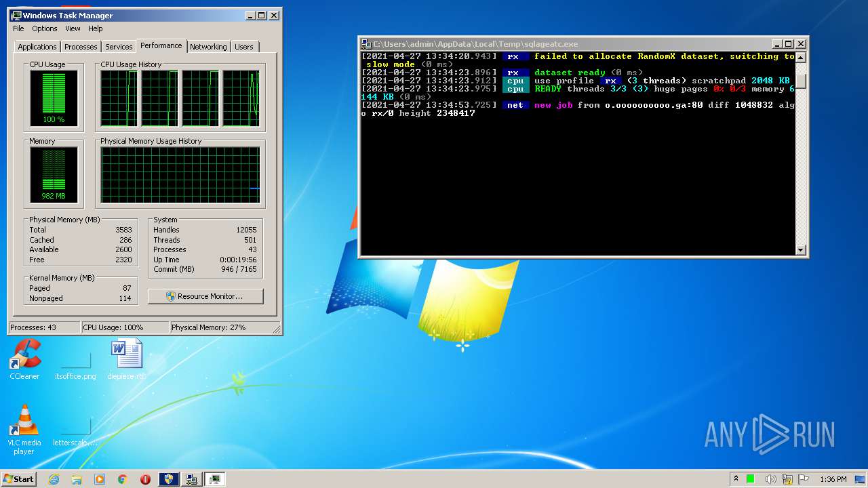Click Threads value 501

click(x=250, y=240)
